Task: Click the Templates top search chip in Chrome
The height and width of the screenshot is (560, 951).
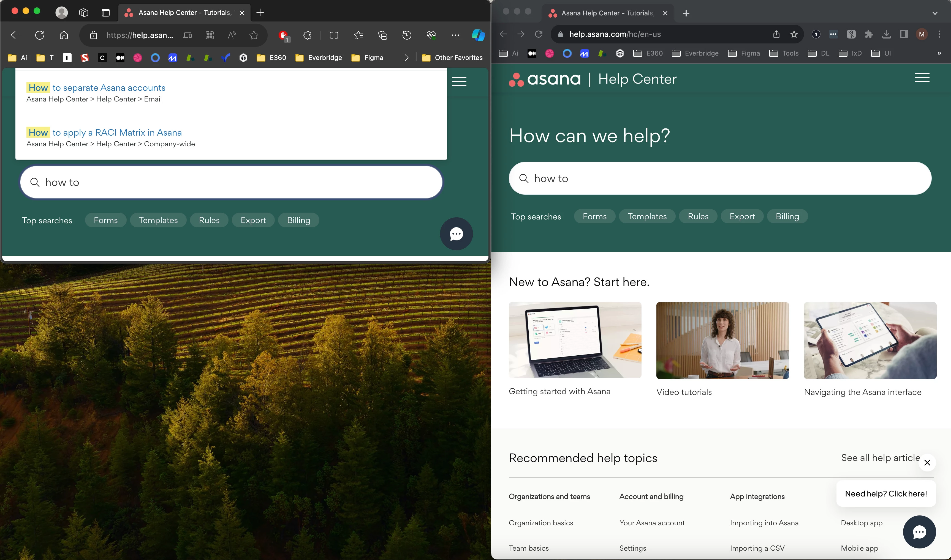Action: [647, 216]
